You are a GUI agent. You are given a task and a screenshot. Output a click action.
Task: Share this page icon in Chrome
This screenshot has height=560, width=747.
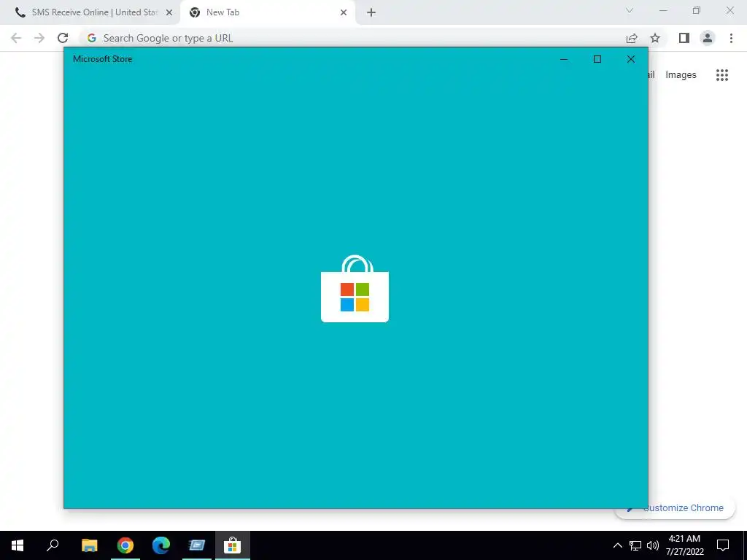(x=632, y=38)
